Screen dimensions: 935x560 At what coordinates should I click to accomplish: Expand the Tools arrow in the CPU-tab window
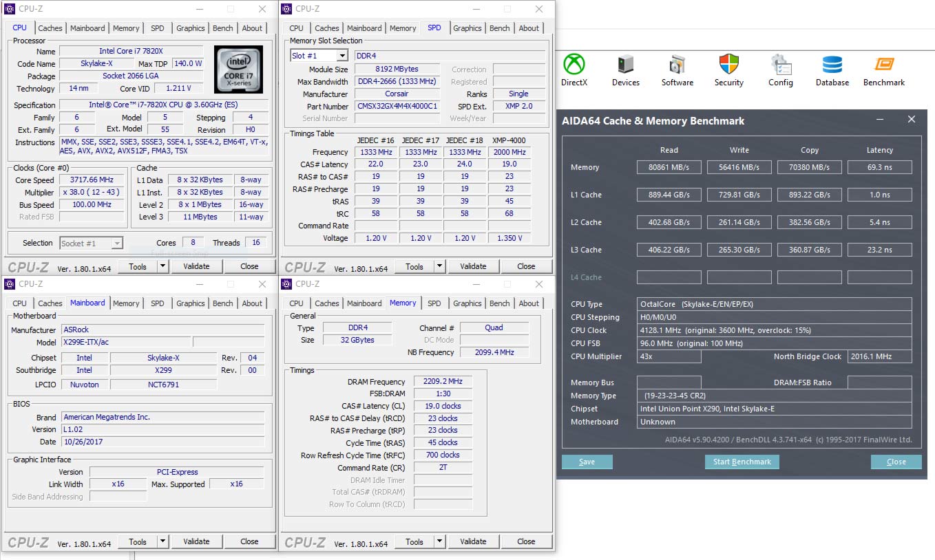162,266
